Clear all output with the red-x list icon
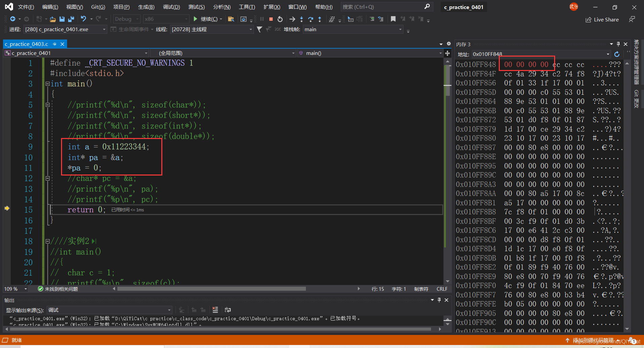This screenshot has height=348, width=644. (x=215, y=310)
